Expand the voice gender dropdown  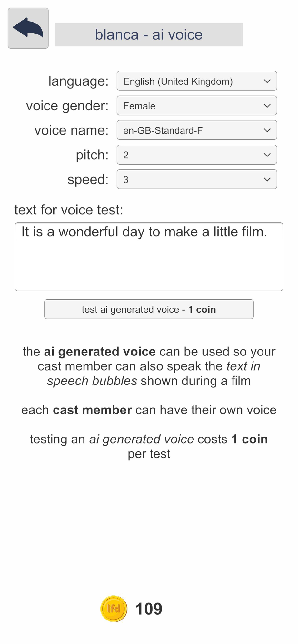197,106
